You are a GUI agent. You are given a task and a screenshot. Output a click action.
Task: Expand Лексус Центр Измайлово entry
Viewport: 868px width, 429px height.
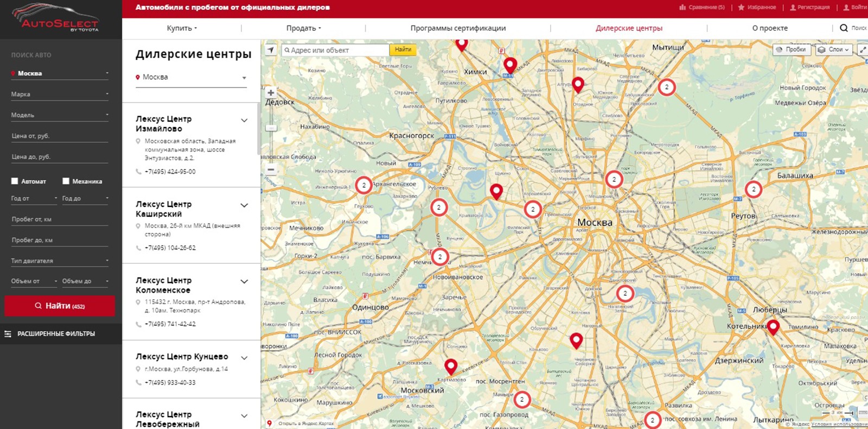point(244,121)
